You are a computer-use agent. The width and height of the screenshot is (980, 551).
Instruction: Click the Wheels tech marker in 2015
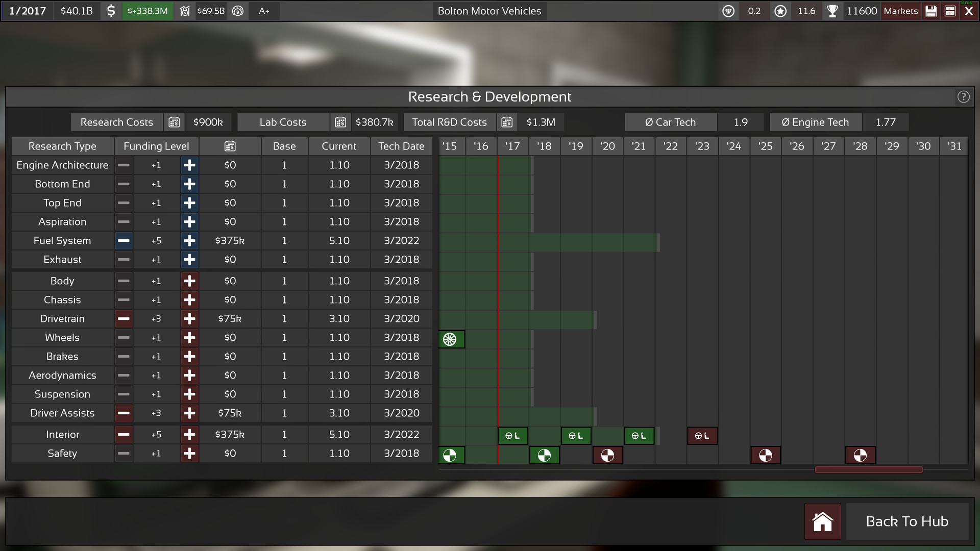pos(450,339)
